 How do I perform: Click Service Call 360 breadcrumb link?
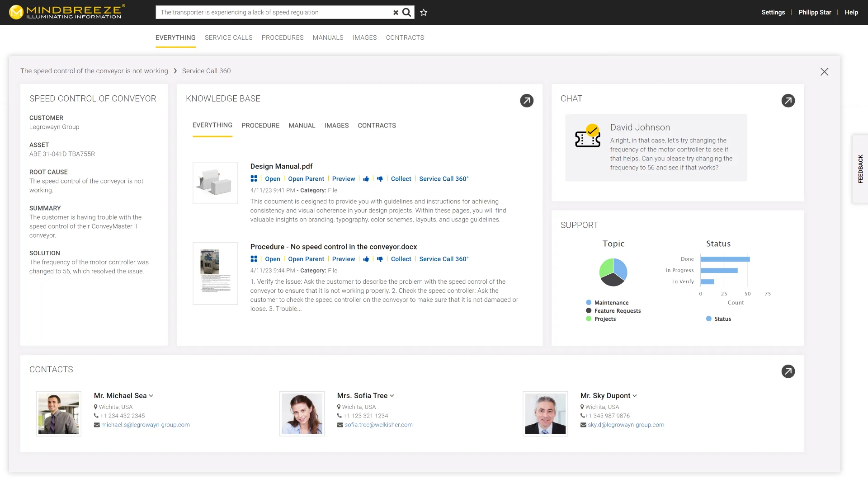coord(206,70)
